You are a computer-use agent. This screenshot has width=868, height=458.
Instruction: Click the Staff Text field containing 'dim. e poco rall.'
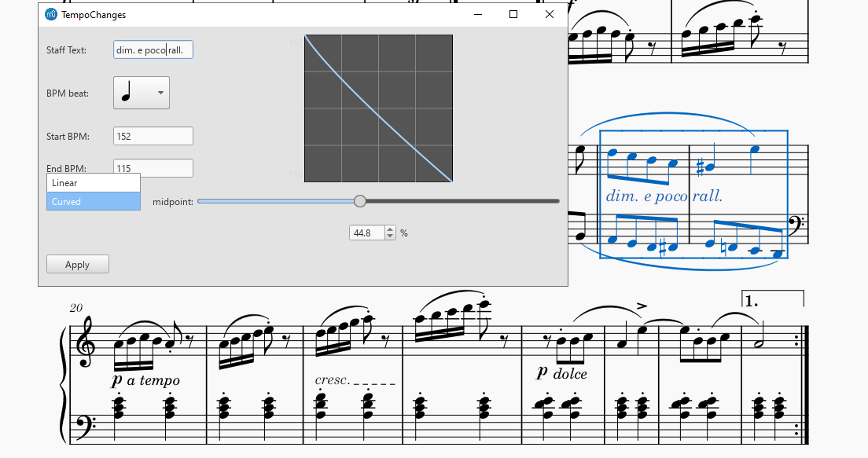tap(153, 49)
